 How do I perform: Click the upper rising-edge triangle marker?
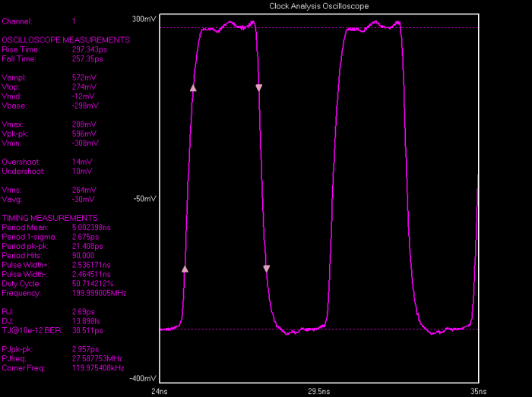pos(193,88)
